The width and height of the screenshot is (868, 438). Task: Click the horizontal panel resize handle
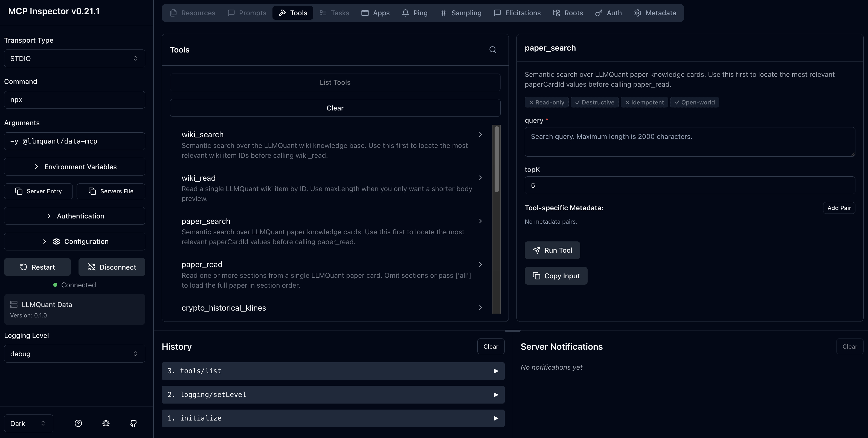click(512, 331)
